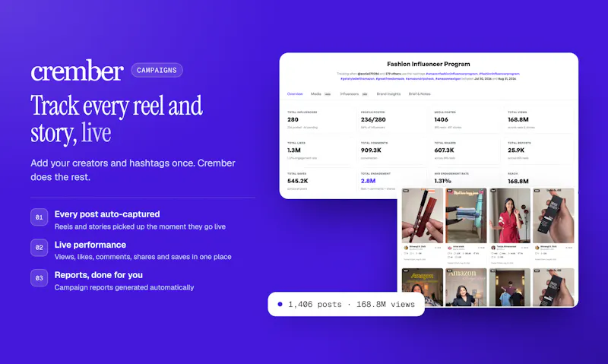Select the Profile Posted 236/280 card

[393, 120]
